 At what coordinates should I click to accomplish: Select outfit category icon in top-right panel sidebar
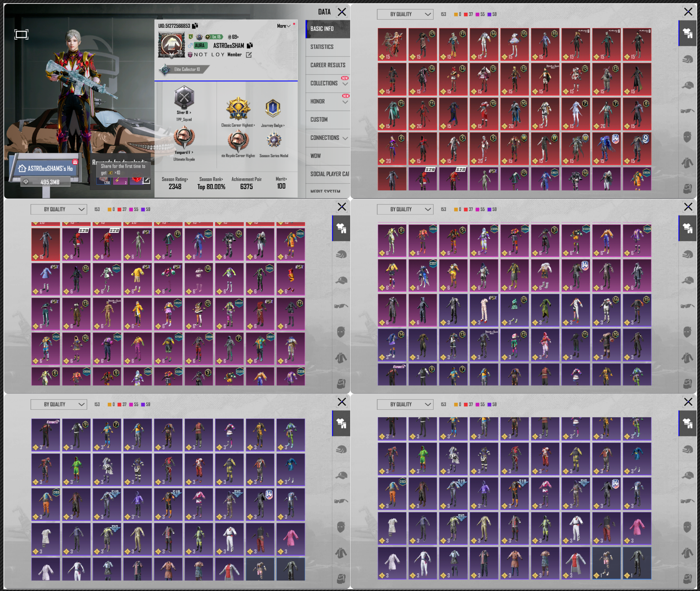coord(687,33)
